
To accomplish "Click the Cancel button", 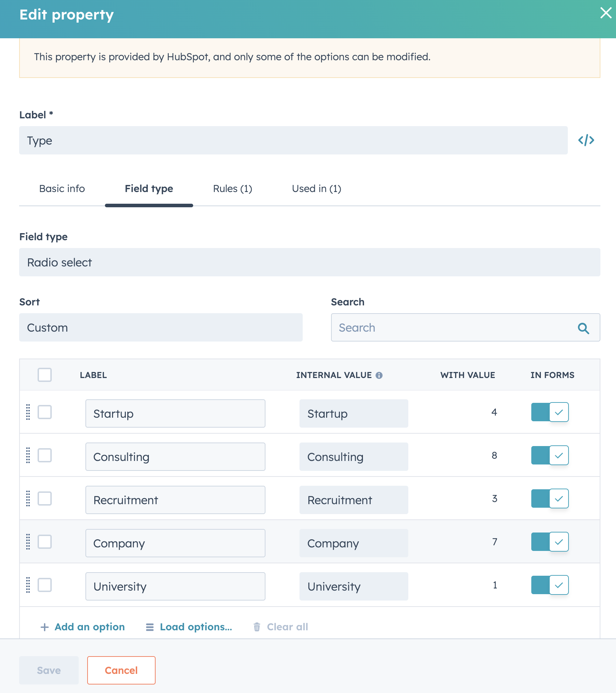I will coord(121,670).
